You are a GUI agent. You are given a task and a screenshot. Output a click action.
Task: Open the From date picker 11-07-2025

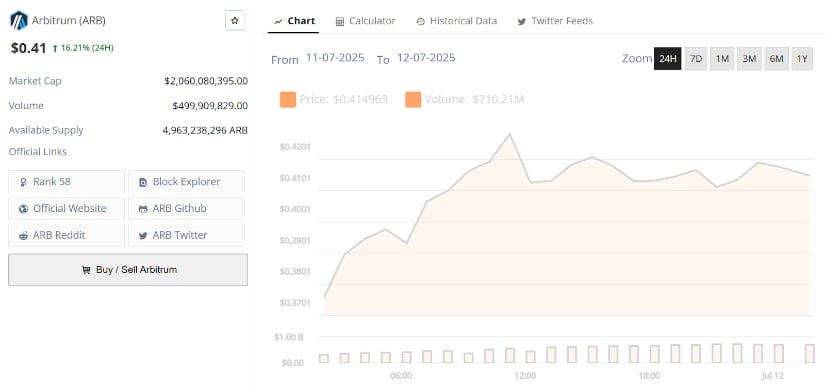(x=335, y=58)
